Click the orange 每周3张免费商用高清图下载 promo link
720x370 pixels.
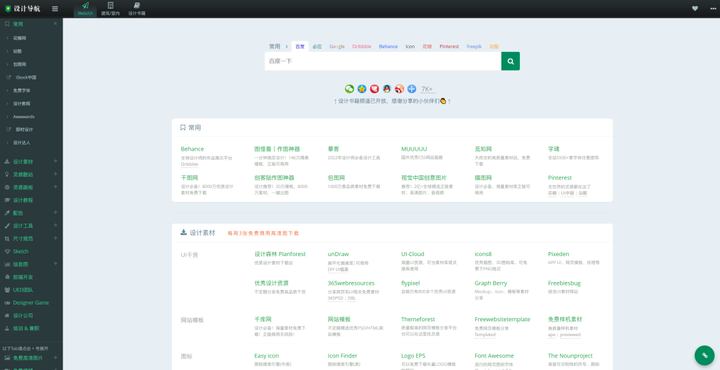pos(263,233)
